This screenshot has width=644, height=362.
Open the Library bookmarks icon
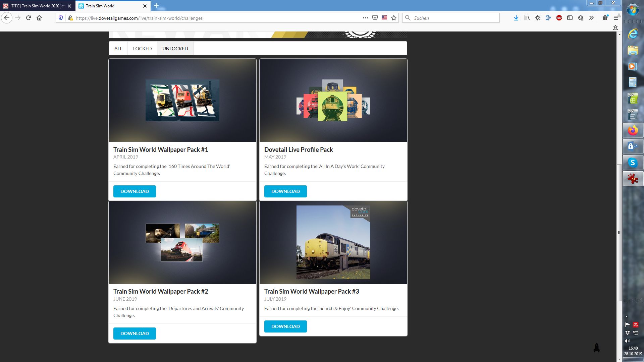[x=527, y=18]
